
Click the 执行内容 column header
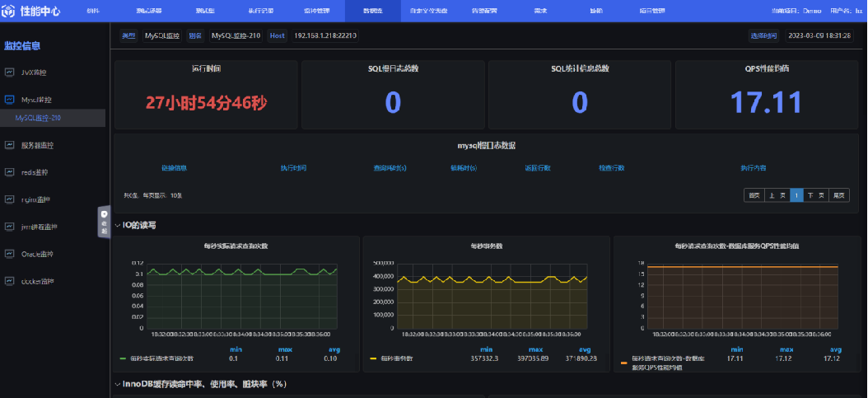pos(754,168)
